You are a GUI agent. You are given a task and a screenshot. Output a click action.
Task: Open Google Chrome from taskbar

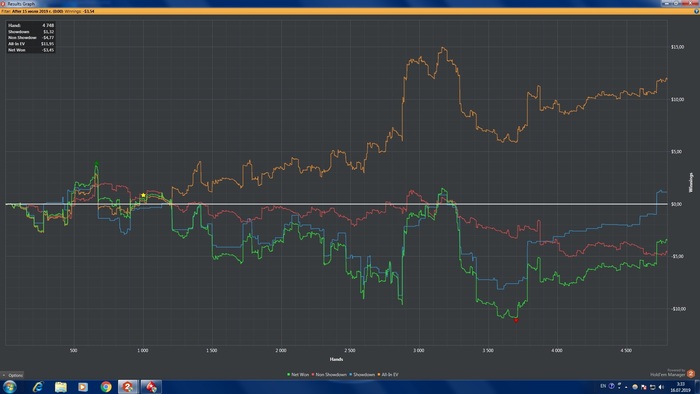106,386
